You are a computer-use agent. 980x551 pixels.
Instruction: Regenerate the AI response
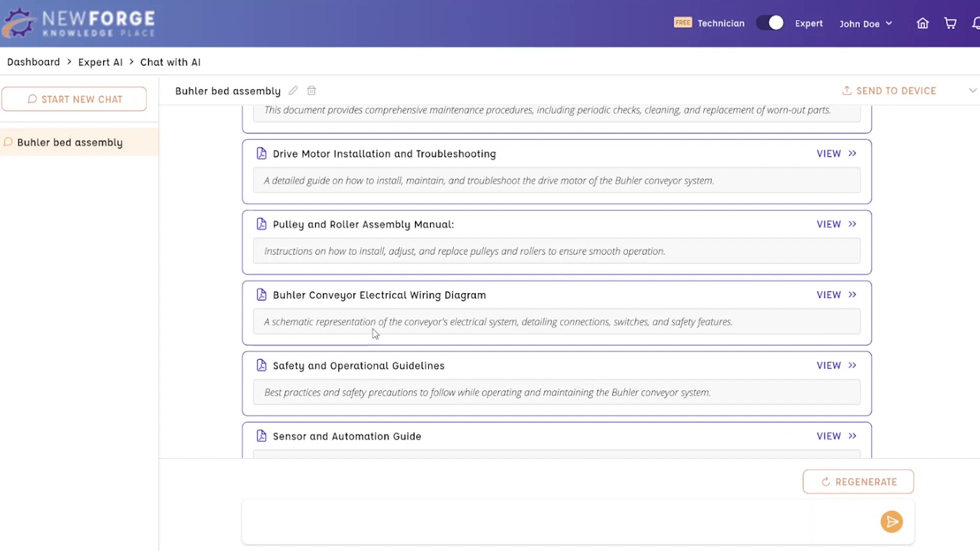[858, 482]
